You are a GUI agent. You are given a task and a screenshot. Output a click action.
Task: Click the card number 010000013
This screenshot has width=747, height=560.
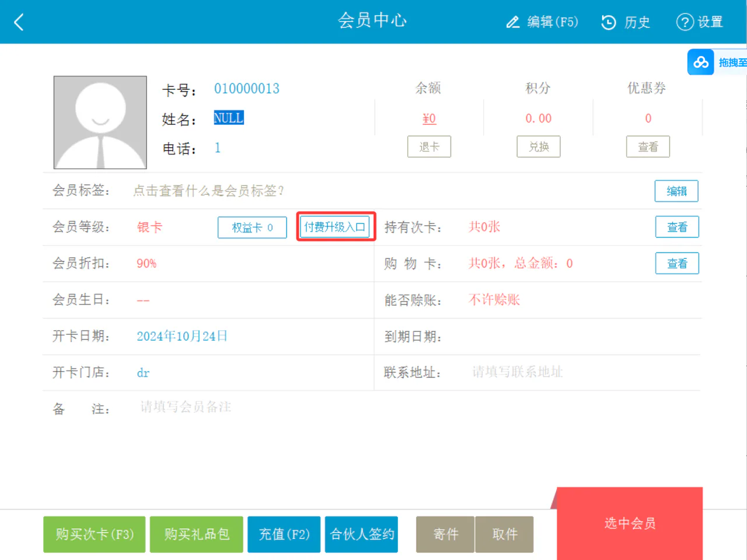click(247, 89)
